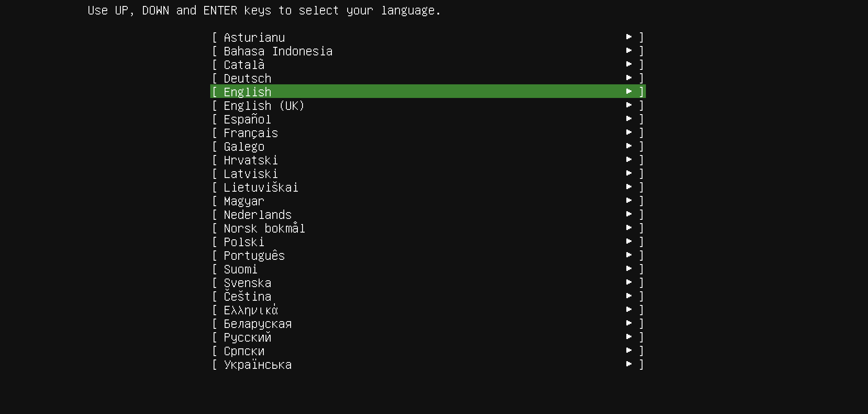Select the Nederlands language option
The height and width of the screenshot is (414, 868).
428,215
